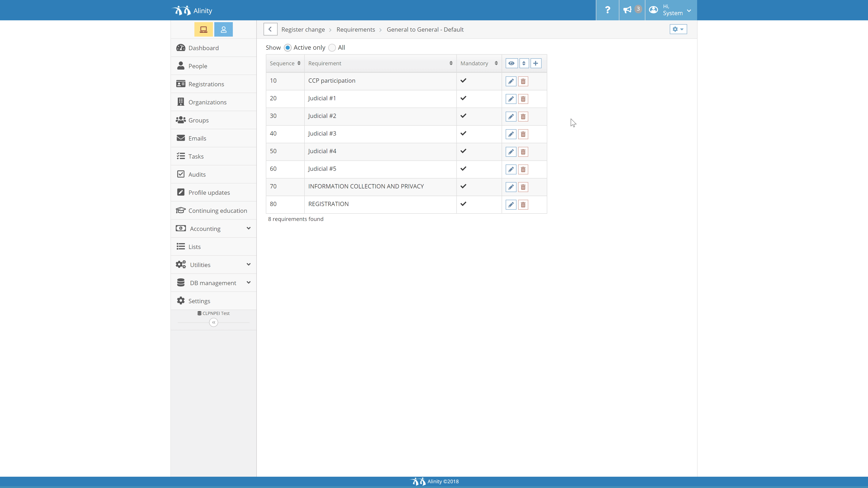
Task: Delete the CCP participation requirement
Action: click(x=523, y=81)
